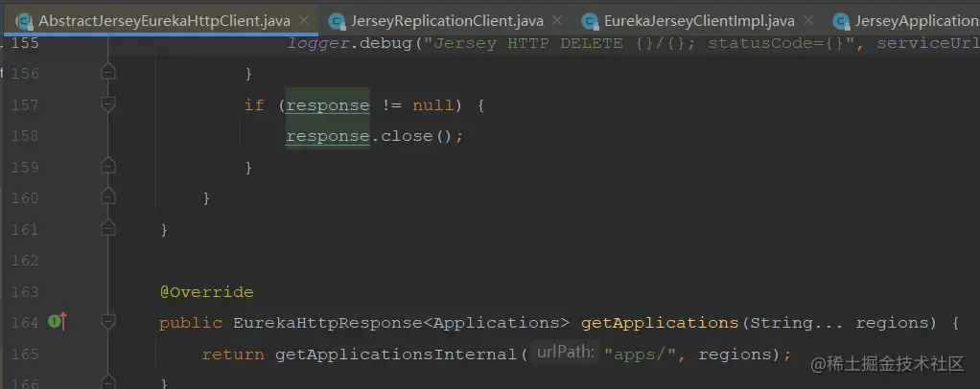Click the urlPath parameter hint
980x389 pixels.
click(565, 353)
